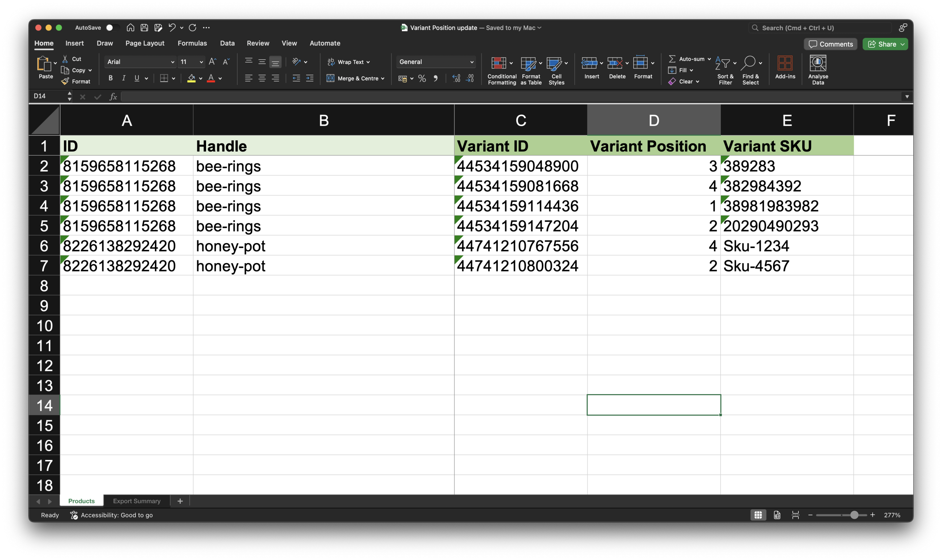
Task: Toggle the comma style on selection
Action: pyautogui.click(x=436, y=78)
